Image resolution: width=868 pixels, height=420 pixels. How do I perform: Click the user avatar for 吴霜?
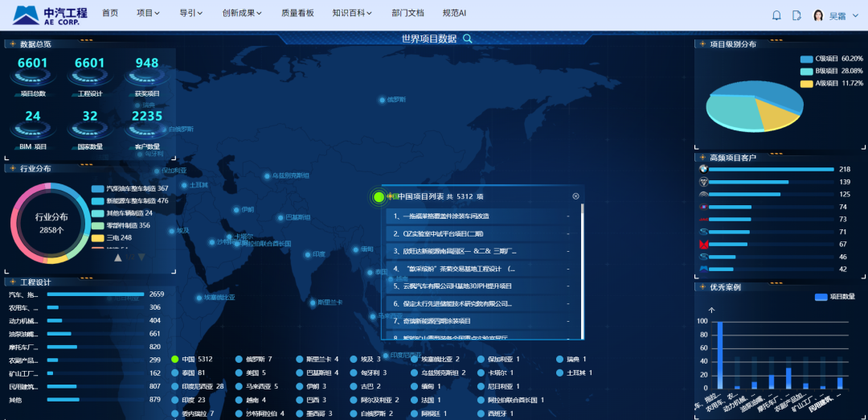click(818, 15)
